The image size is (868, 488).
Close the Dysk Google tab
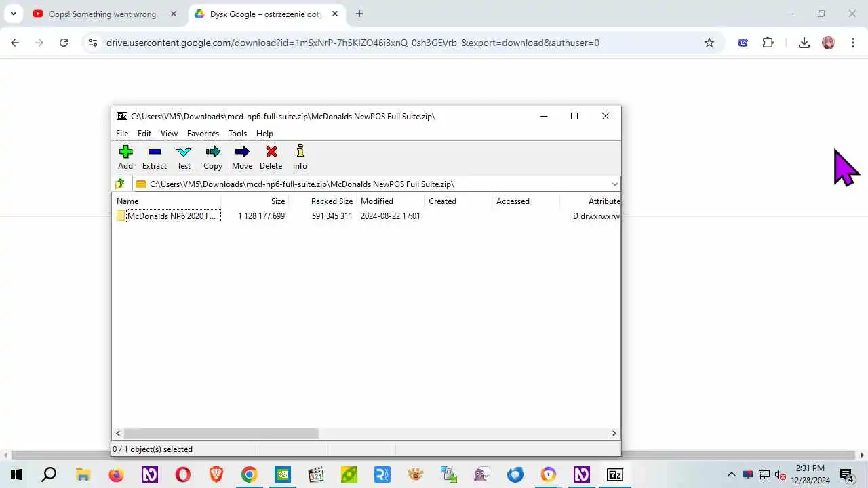pyautogui.click(x=335, y=14)
